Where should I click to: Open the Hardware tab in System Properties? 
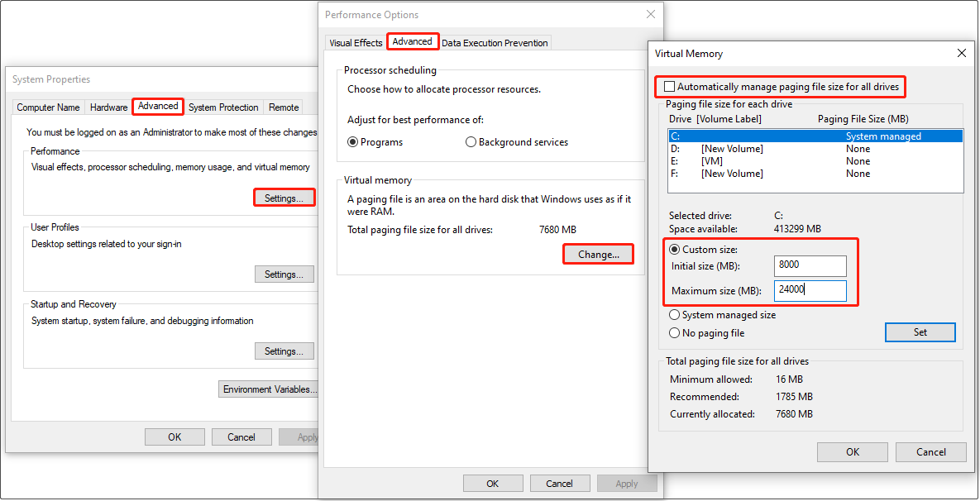pos(108,107)
